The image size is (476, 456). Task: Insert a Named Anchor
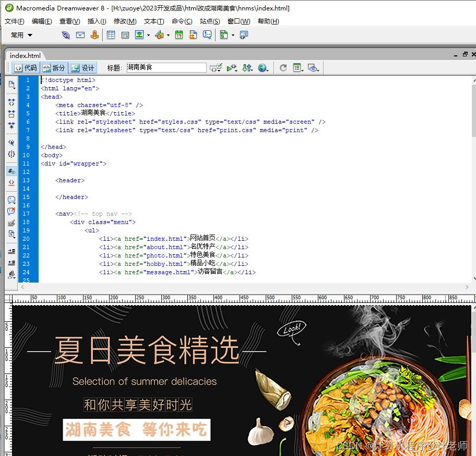pos(94,35)
